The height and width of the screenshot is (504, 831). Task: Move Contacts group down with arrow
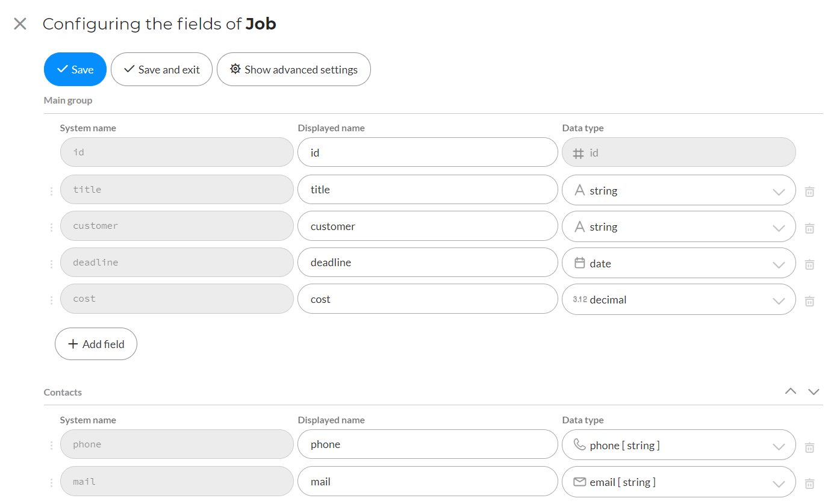(814, 391)
